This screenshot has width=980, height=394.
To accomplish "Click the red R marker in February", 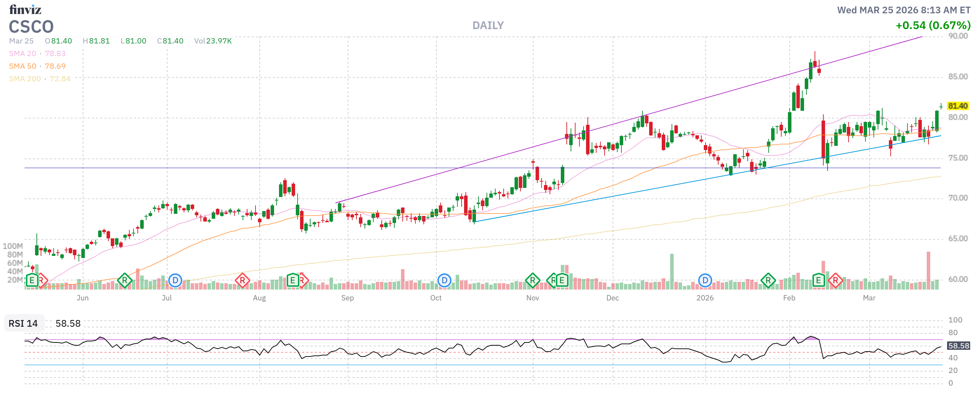I will 836,281.
